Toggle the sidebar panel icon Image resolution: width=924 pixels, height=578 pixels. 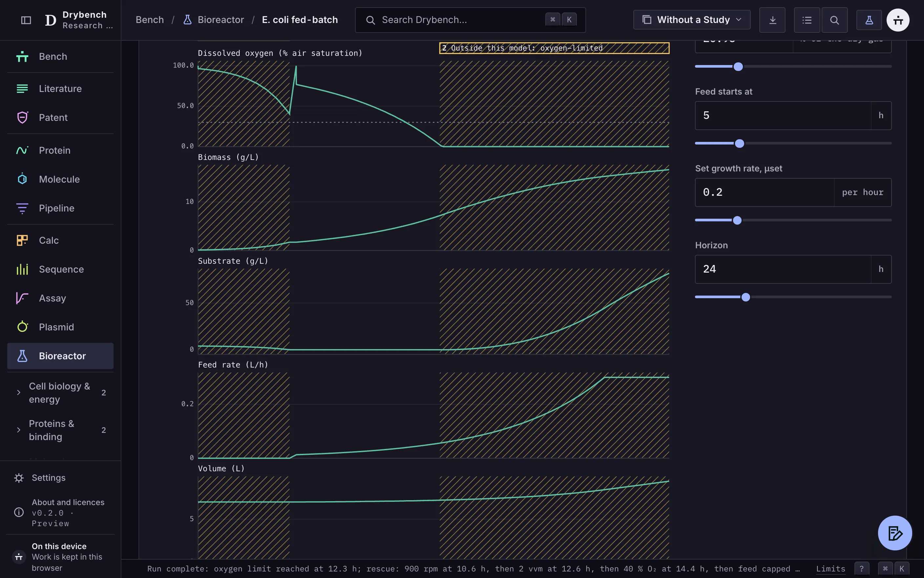26,20
